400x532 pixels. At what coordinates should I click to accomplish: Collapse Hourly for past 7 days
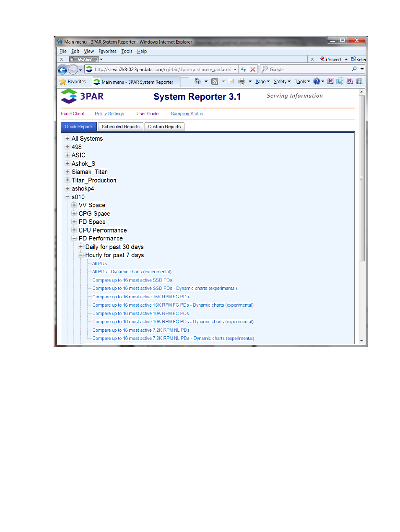tap(81, 255)
